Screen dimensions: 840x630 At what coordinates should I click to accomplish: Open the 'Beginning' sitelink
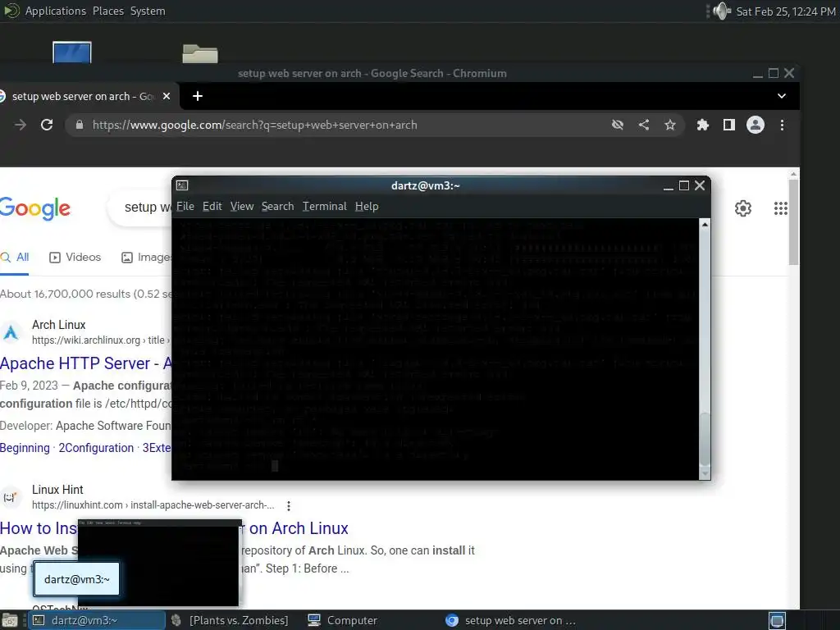point(25,448)
